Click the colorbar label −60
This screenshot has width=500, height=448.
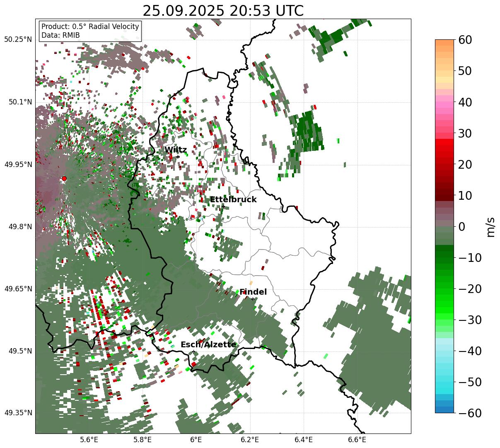470,413
